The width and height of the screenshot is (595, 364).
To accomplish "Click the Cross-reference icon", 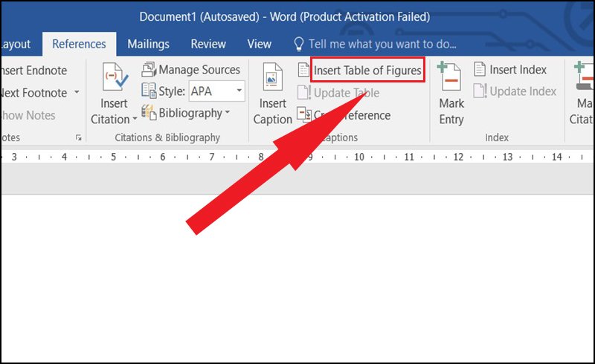I will [304, 114].
